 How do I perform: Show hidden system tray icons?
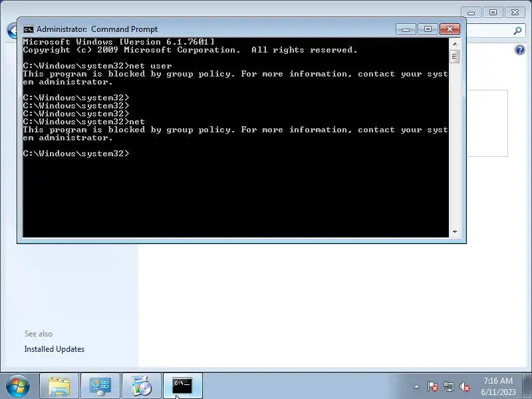point(417,386)
